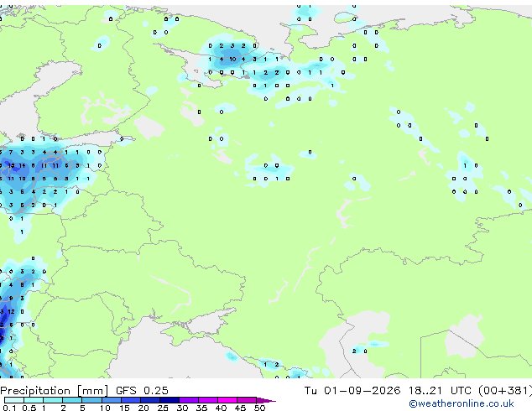Click the 0.1–0.5 mm legend swatch
This screenshot has height=411, width=532.
(x=14, y=400)
